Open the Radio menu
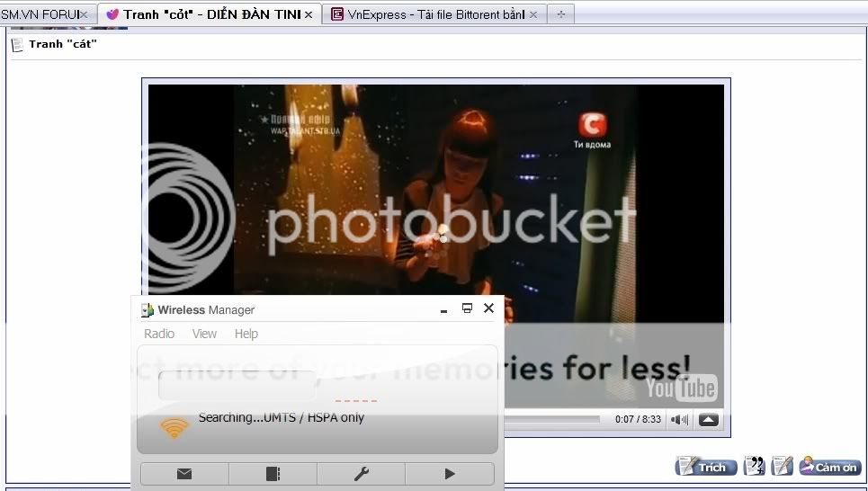Viewport: 868px width, 491px height. [x=159, y=334]
